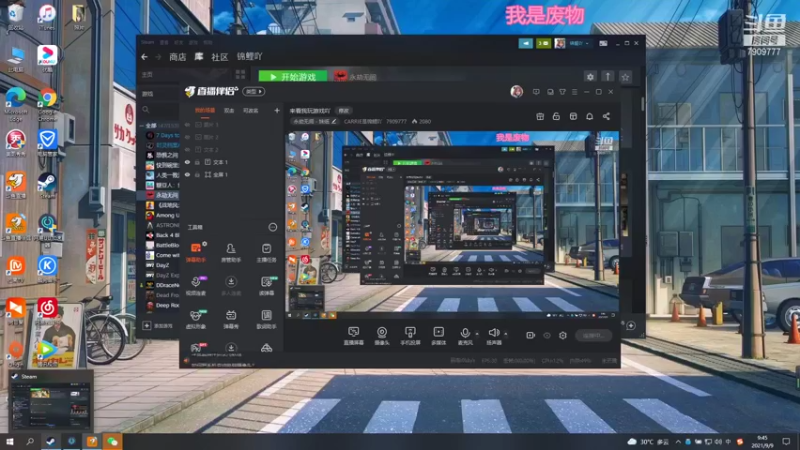Collapse the toolbox (工具箱) panel

tap(272, 227)
